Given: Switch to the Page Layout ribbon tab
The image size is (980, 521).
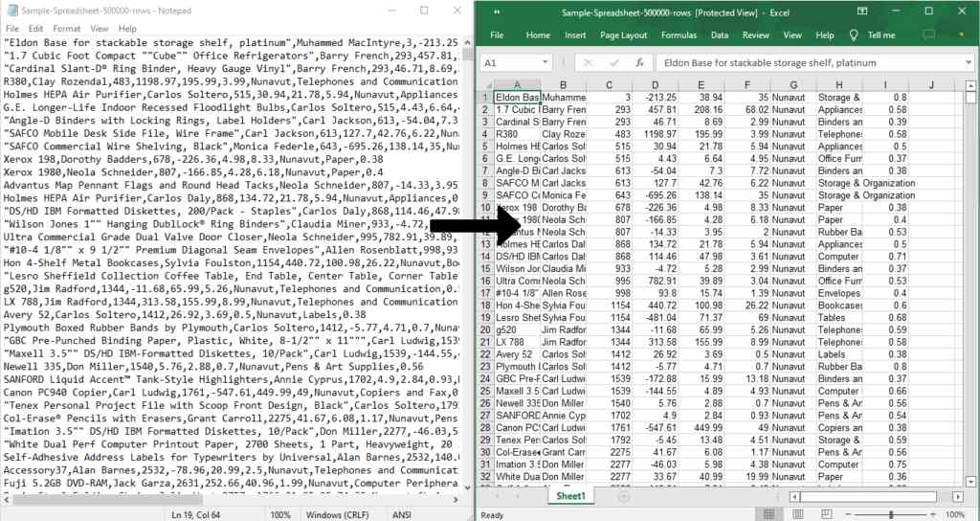Looking at the screenshot, I should (624, 35).
